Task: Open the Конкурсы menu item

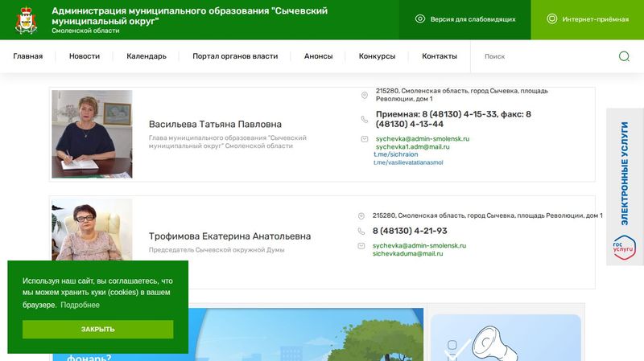Action: tap(377, 56)
